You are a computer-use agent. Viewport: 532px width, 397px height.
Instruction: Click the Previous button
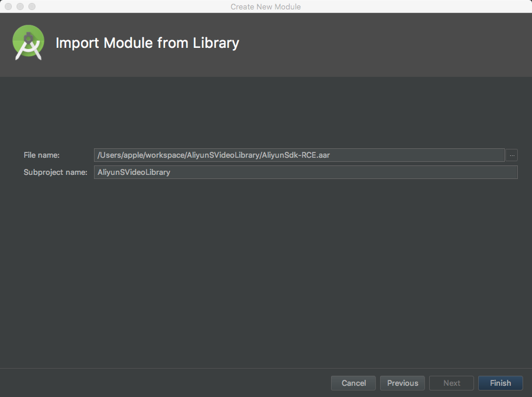click(x=403, y=383)
